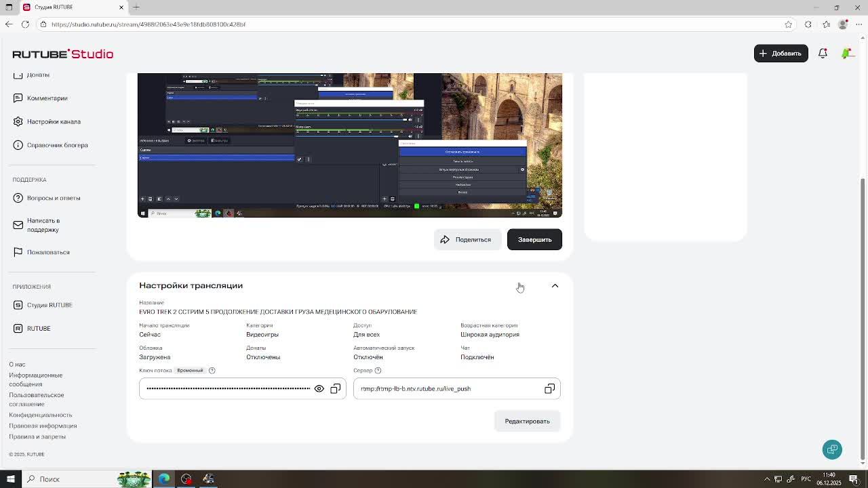Open Правила и запреты link
Image resolution: width=868 pixels, height=488 pixels.
click(37, 436)
